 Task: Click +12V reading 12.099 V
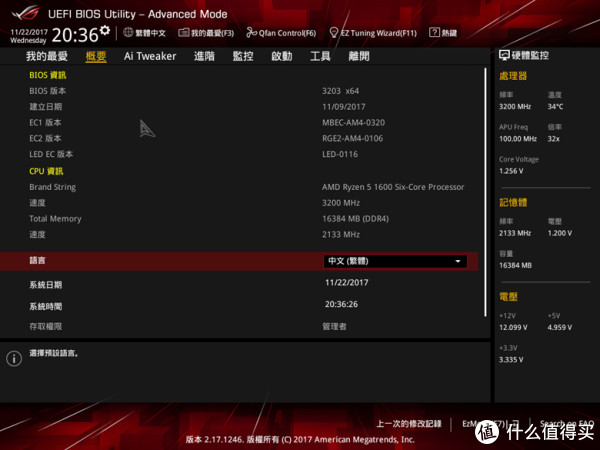pos(513,328)
